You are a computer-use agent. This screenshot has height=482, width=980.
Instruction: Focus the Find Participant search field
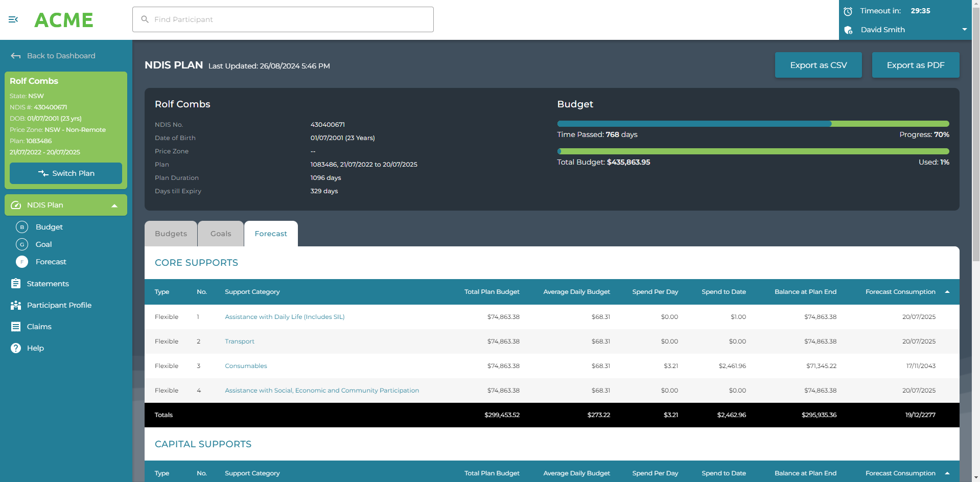283,19
